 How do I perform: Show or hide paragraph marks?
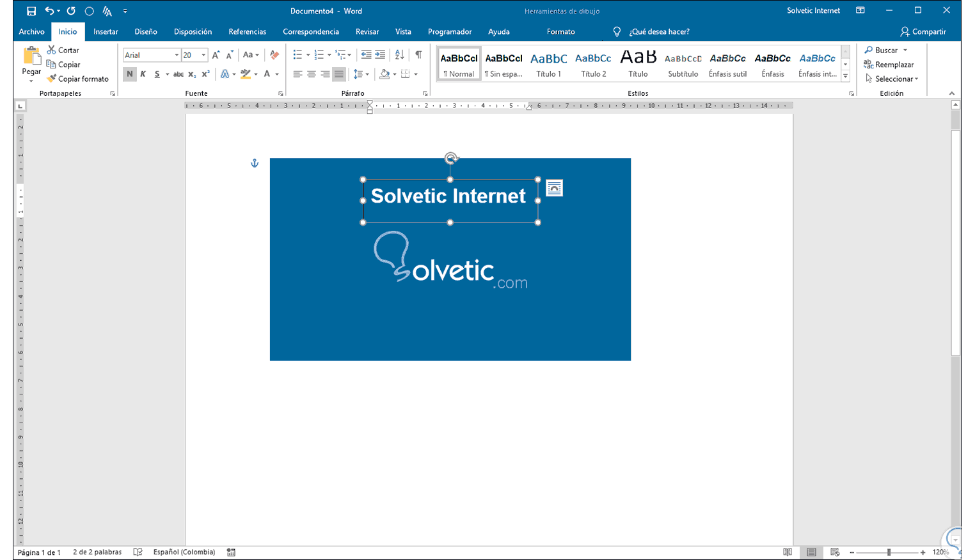418,55
